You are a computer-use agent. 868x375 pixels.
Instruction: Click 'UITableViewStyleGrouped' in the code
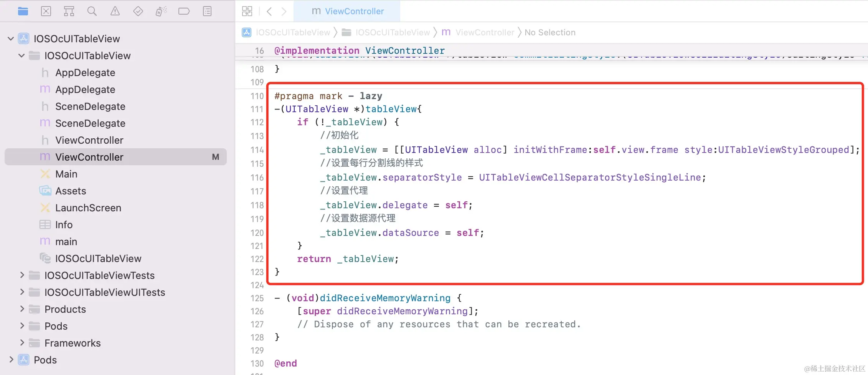pos(784,150)
